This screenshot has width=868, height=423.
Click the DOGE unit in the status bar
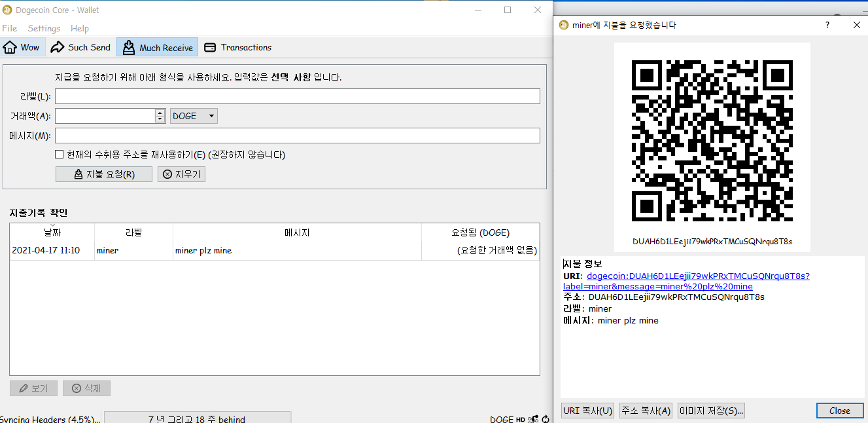tap(502, 419)
